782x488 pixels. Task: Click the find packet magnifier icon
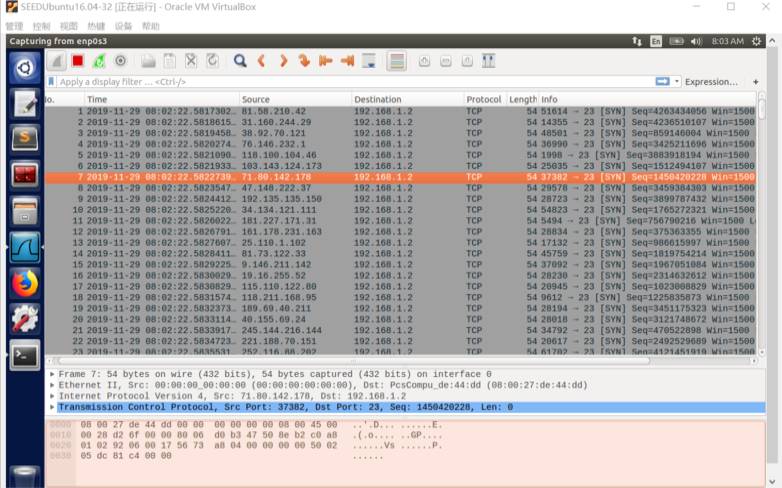click(240, 61)
